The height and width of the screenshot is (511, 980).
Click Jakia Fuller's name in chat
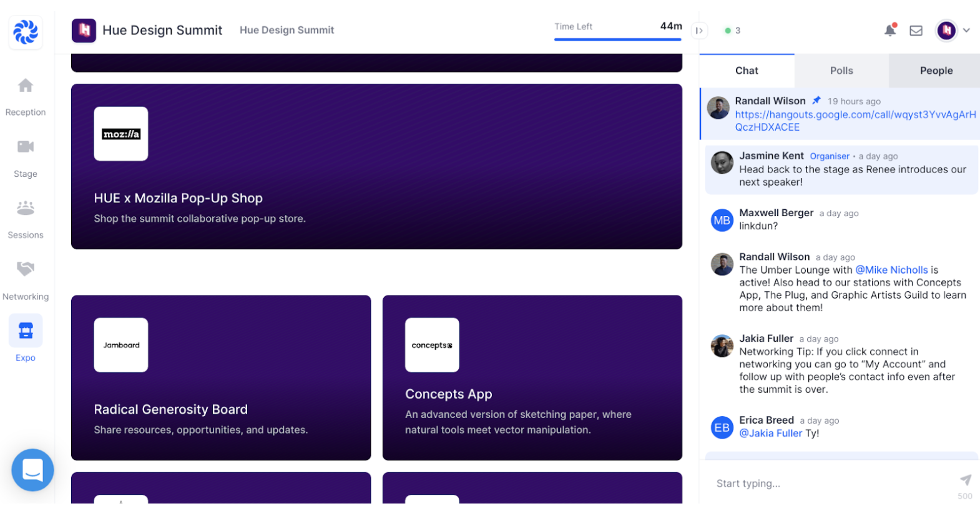[766, 339]
